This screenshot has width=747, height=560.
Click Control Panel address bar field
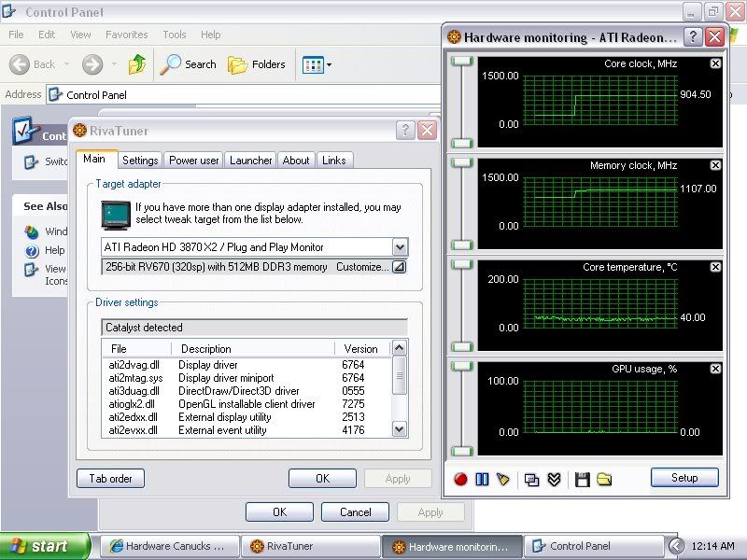pos(244,95)
